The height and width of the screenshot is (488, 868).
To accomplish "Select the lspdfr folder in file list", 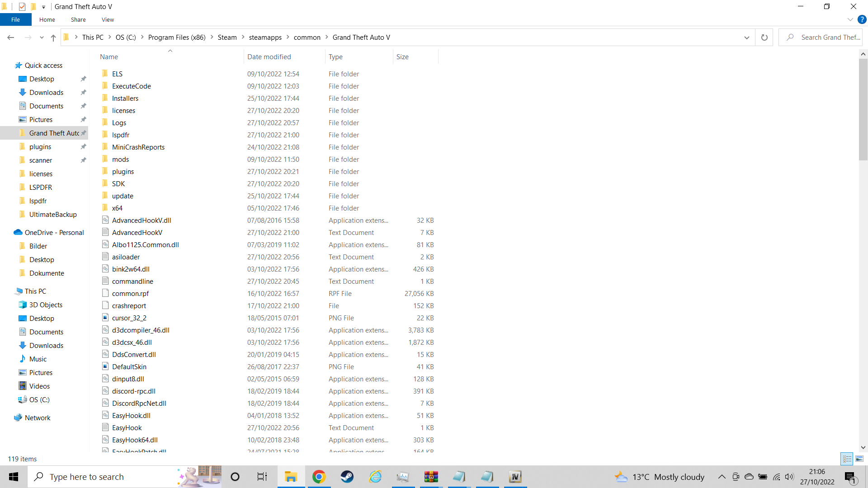I will tap(121, 135).
